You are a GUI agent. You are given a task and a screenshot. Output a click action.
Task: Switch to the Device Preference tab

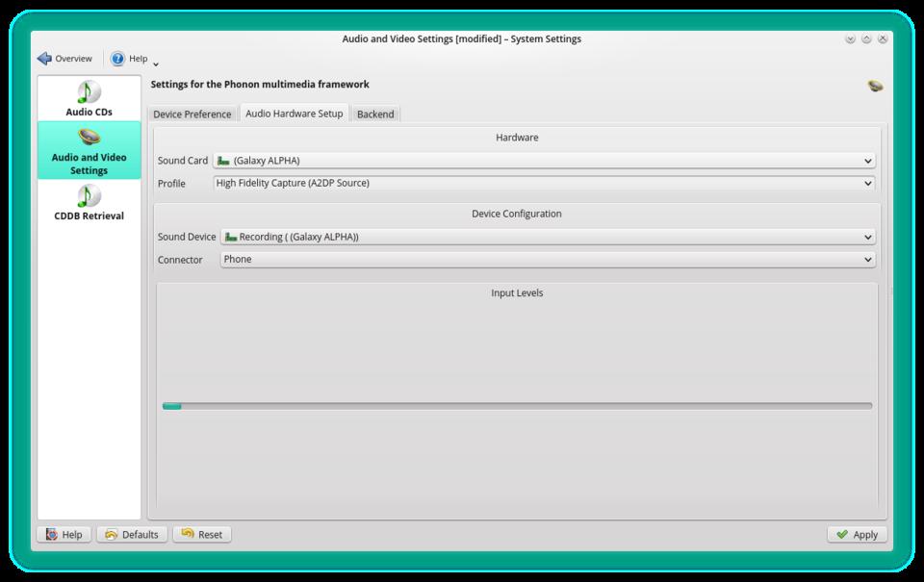tap(192, 114)
